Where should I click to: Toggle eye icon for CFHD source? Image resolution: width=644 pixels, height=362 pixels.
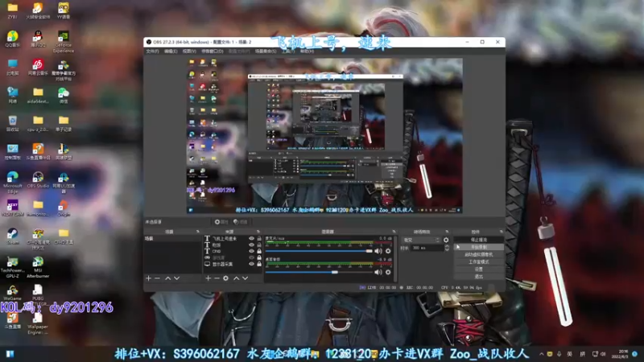tap(252, 251)
